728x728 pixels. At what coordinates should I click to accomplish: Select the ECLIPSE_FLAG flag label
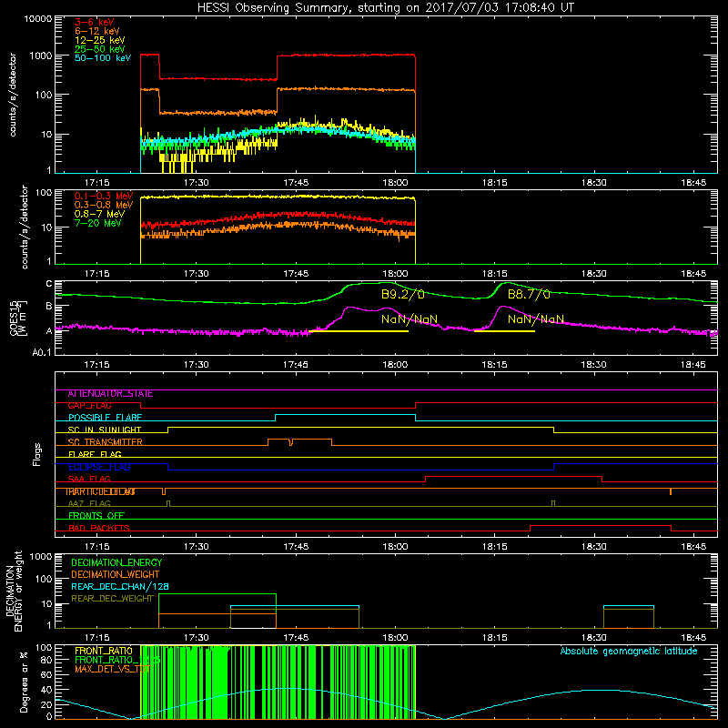[99, 467]
